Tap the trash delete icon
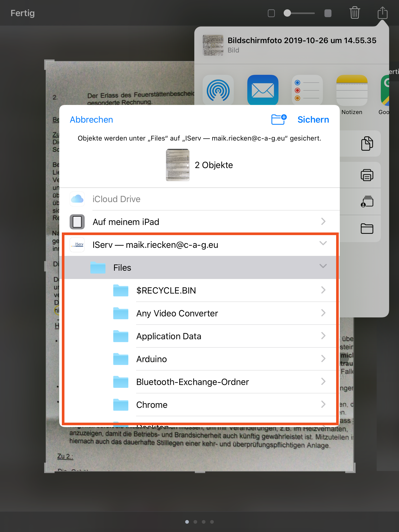The image size is (399, 532). pyautogui.click(x=355, y=13)
